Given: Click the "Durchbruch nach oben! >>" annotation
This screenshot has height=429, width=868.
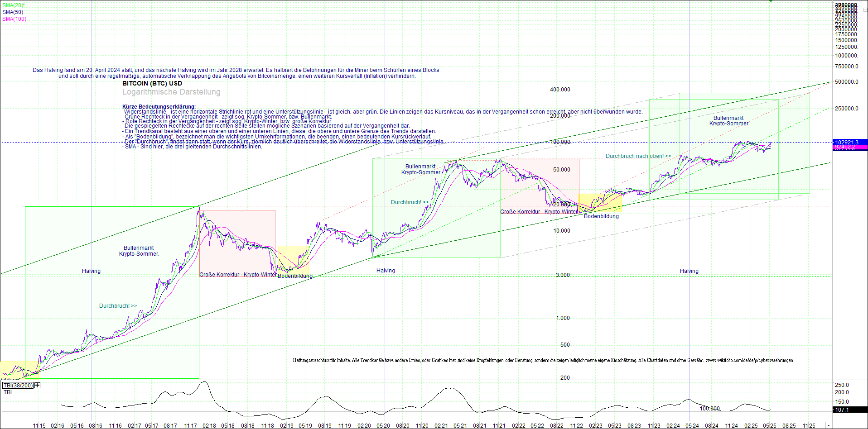Looking at the screenshot, I should 637,156.
